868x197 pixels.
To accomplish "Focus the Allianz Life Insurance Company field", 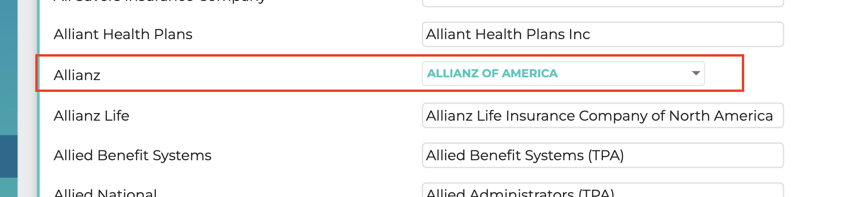I will (603, 115).
